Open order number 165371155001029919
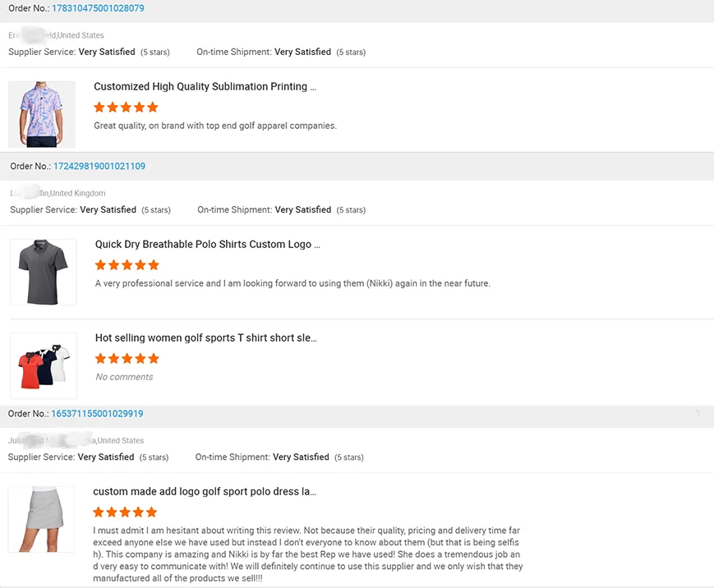 [97, 414]
